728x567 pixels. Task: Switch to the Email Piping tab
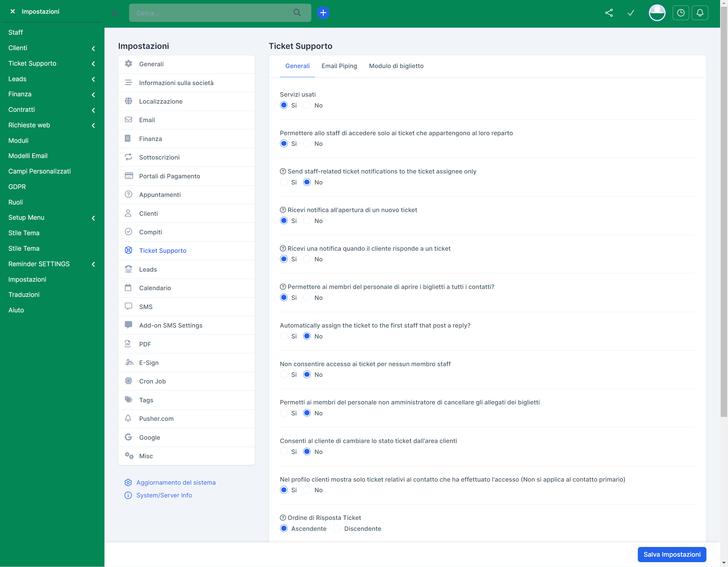click(339, 66)
